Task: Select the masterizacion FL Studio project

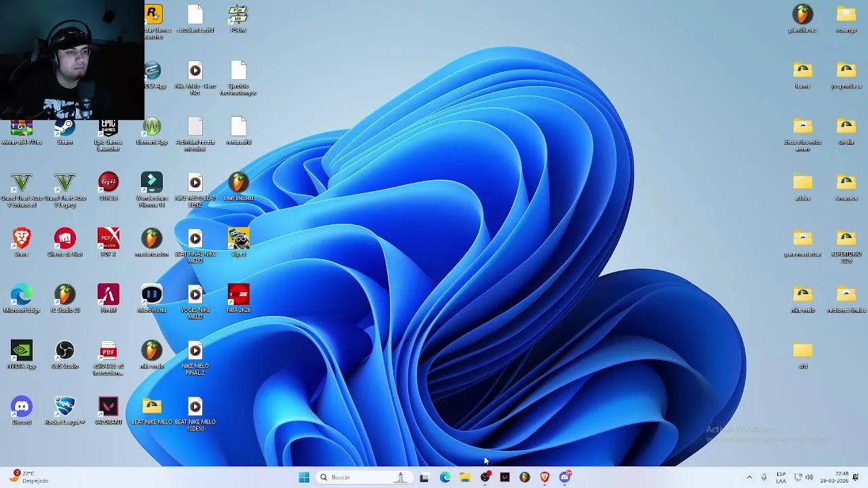Action: [x=152, y=242]
